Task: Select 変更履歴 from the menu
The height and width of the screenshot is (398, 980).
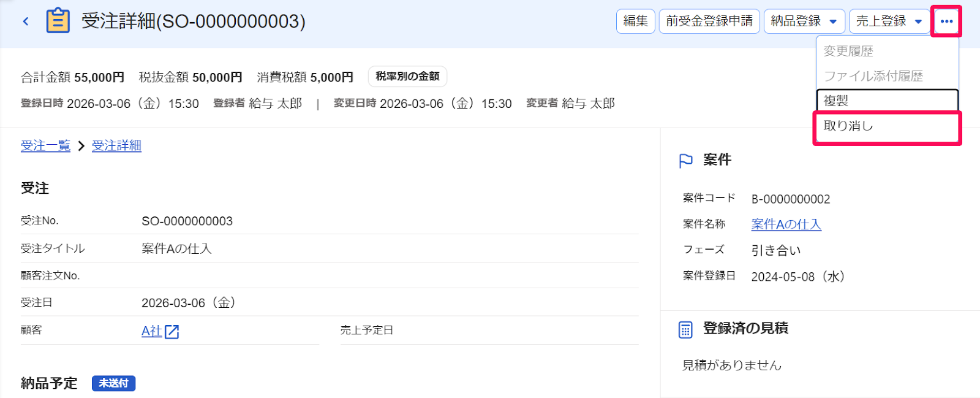Action: tap(888, 51)
